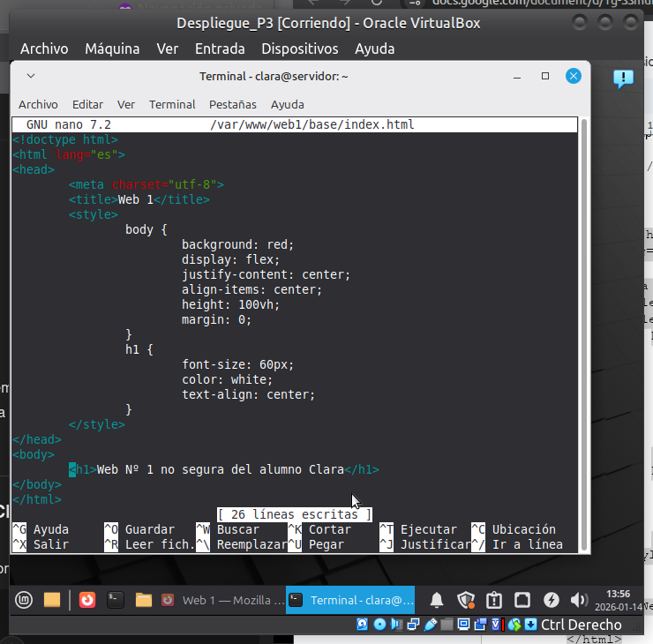Launch Firefox from the panel
653x644 pixels.
86,601
